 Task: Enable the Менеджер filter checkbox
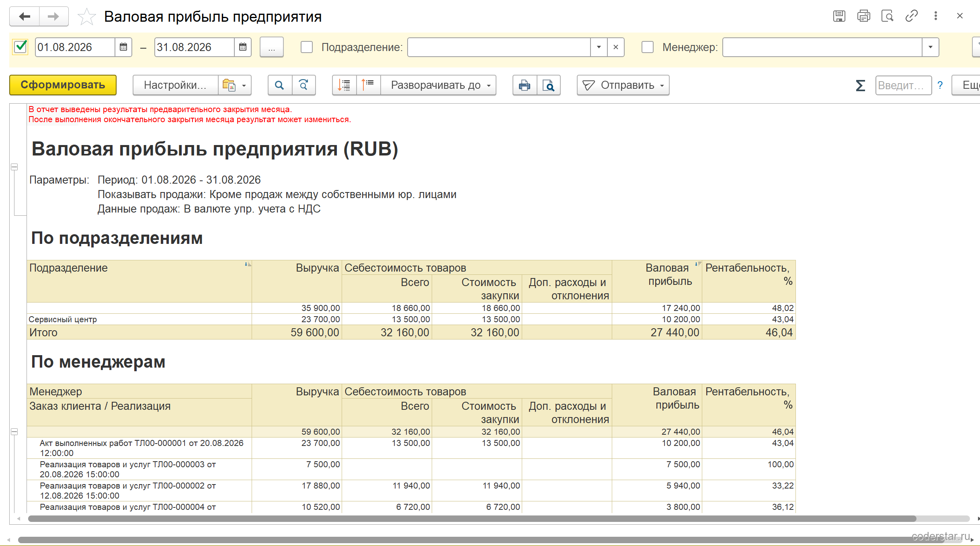(x=648, y=47)
